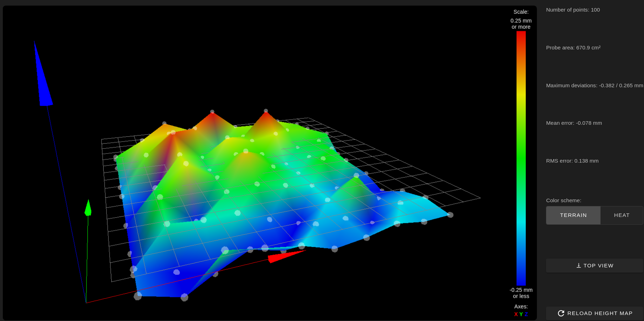This screenshot has width=644, height=321.
Task: Click 'Probe area: 670.9 cm²' text
Action: (x=573, y=48)
